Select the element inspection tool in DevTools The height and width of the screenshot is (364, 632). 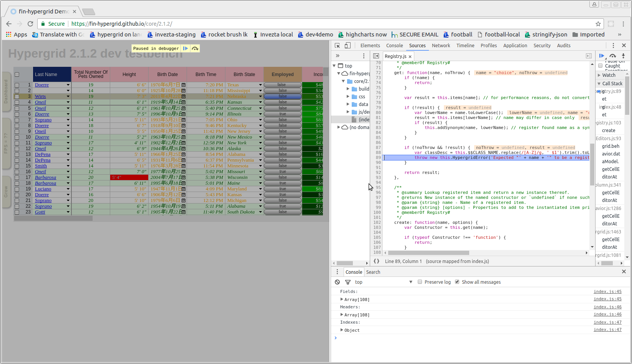[x=337, y=45]
